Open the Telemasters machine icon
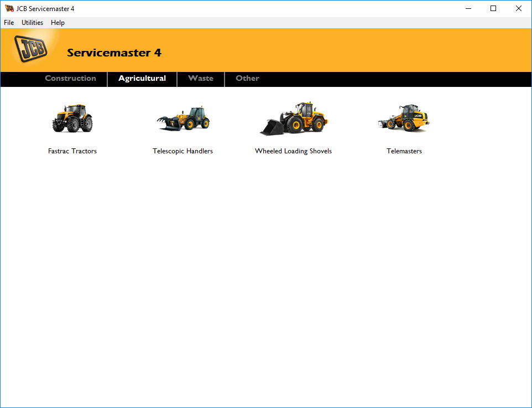The image size is (532, 408). click(x=404, y=118)
